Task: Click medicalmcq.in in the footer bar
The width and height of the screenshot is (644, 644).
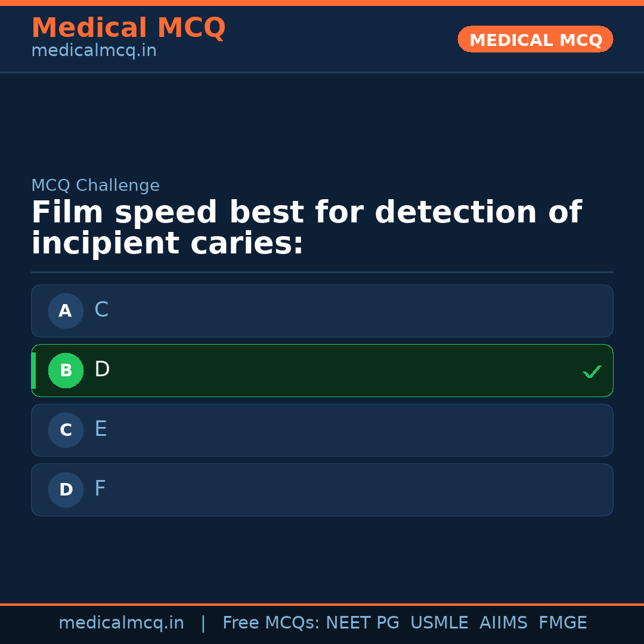Action: pos(121,623)
